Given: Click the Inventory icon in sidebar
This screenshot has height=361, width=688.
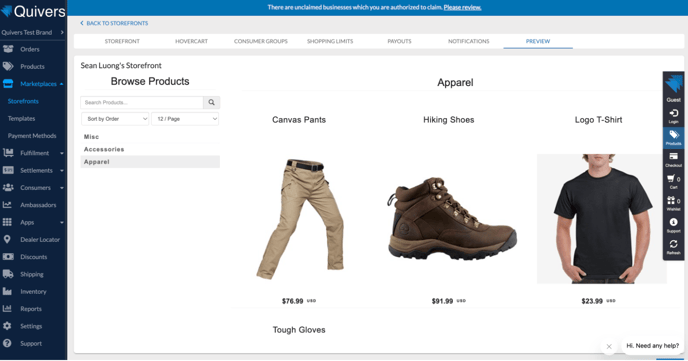Looking at the screenshot, I should point(7,291).
